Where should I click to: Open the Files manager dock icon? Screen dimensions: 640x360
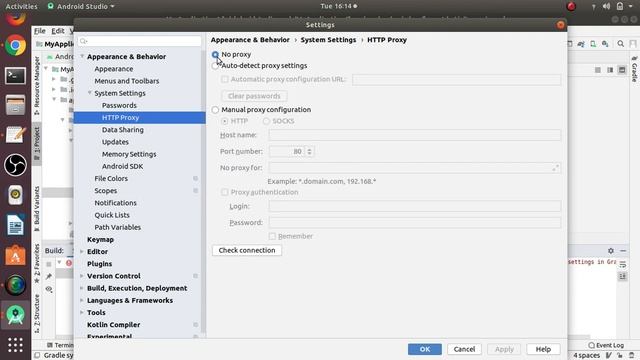point(16,105)
